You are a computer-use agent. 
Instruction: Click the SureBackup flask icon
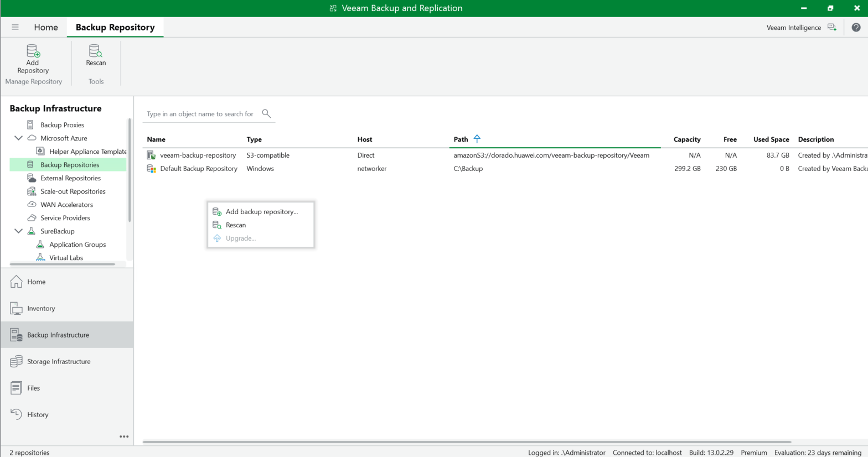pos(32,231)
